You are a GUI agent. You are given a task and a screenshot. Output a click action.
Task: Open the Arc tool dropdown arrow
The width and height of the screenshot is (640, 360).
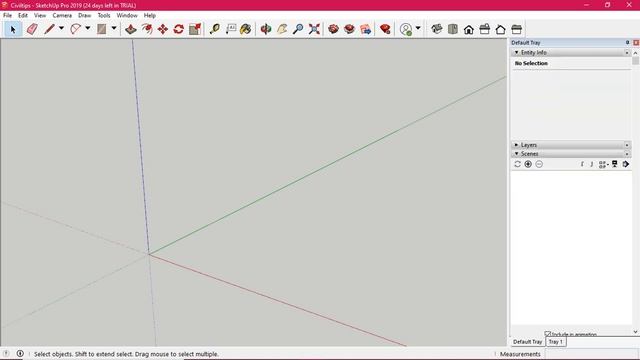tap(87, 29)
